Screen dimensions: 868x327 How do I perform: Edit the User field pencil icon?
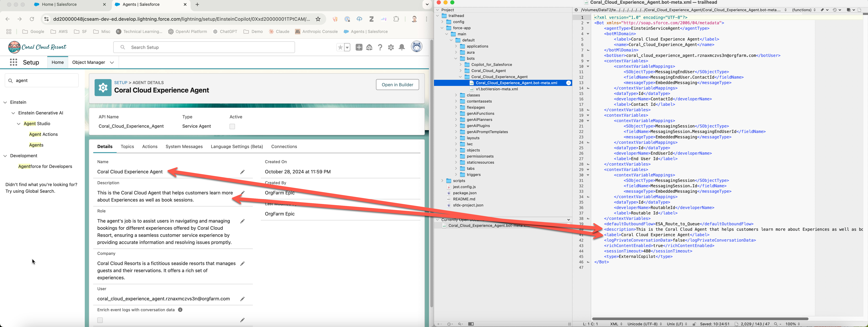242,299
